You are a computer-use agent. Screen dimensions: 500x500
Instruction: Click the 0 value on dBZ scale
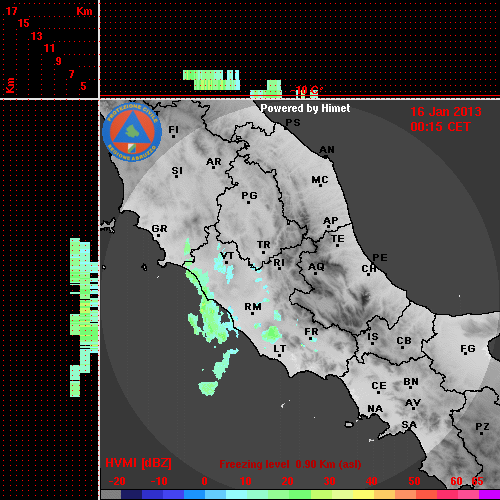(204, 481)
